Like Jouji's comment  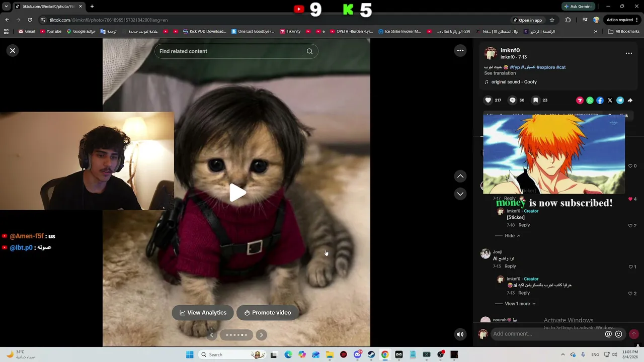pyautogui.click(x=631, y=267)
